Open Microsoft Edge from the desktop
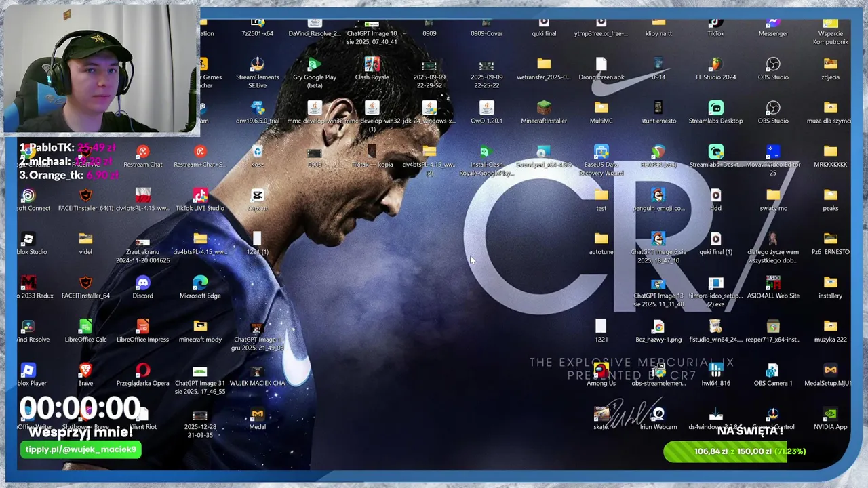Viewport: 868px width, 488px height. click(200, 287)
